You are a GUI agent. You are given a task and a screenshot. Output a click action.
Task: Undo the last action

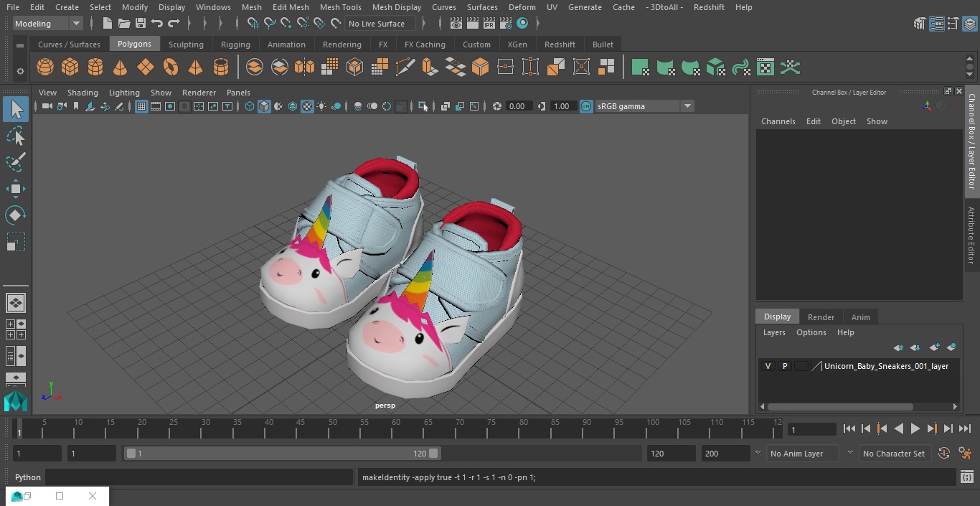tap(157, 24)
